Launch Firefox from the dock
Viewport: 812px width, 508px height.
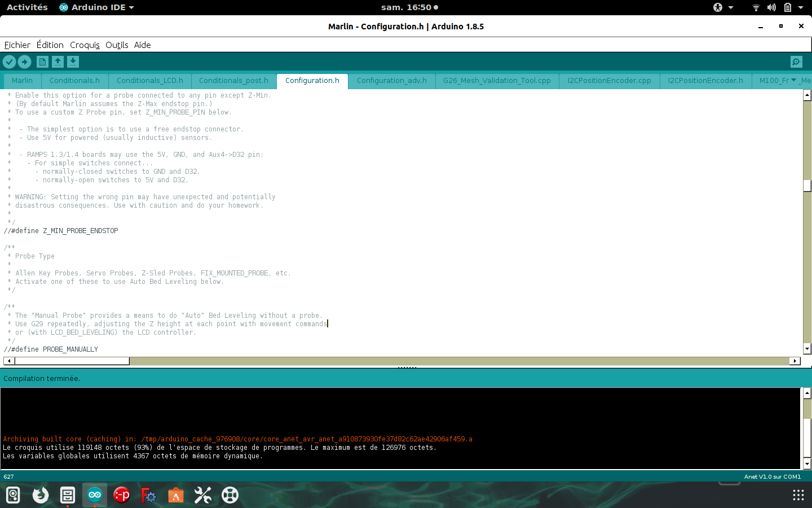[41, 496]
